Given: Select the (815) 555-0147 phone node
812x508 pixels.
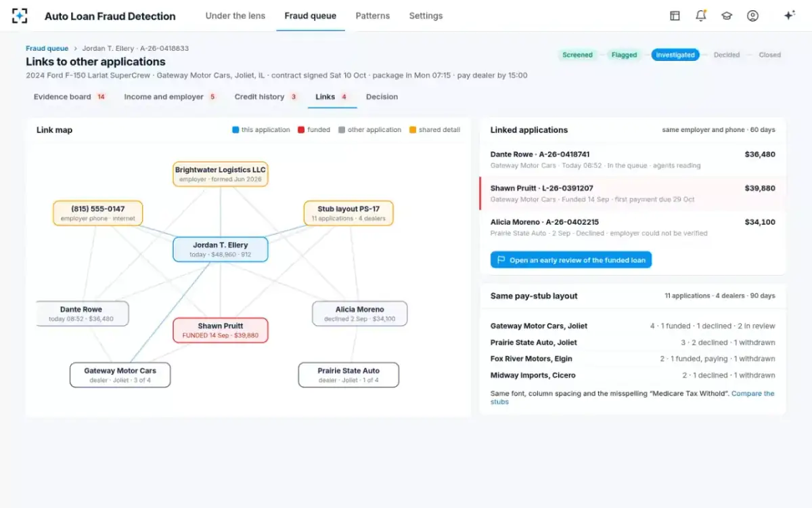Looking at the screenshot, I should (x=98, y=213).
